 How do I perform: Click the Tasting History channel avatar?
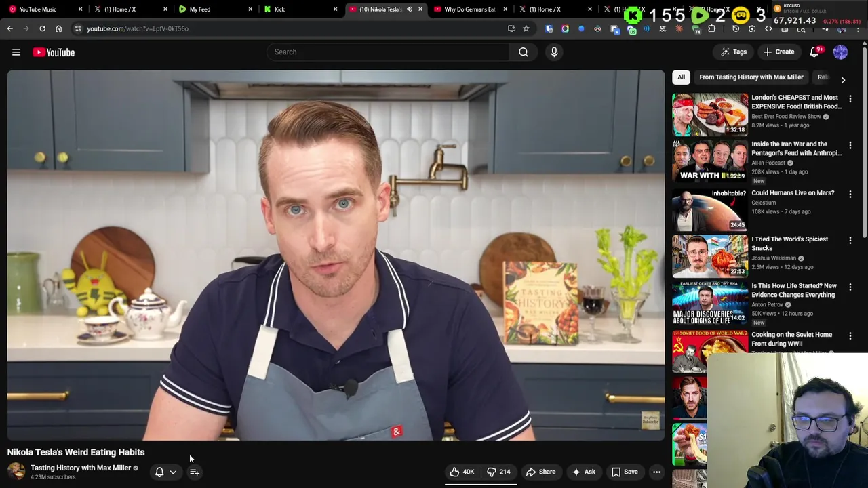16,472
